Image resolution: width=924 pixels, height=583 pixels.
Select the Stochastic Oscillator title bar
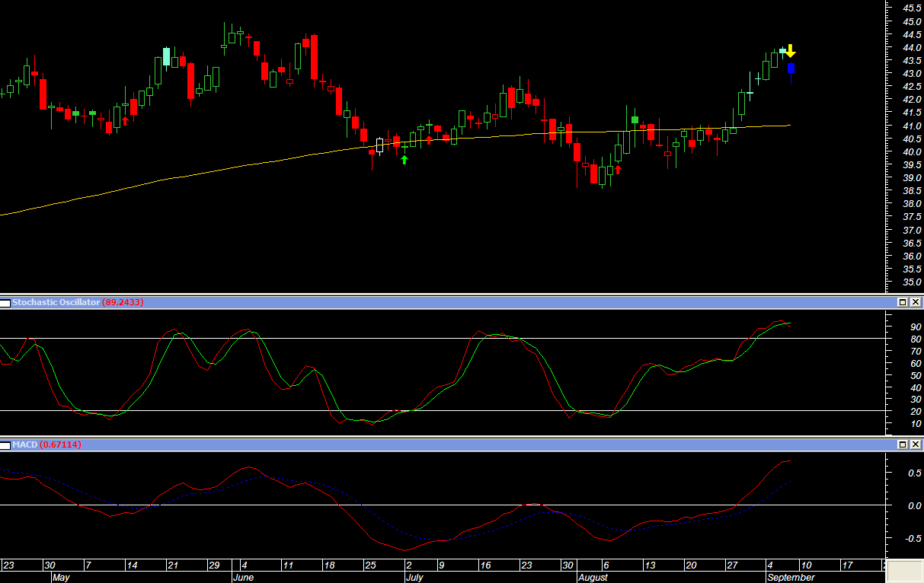(462, 302)
